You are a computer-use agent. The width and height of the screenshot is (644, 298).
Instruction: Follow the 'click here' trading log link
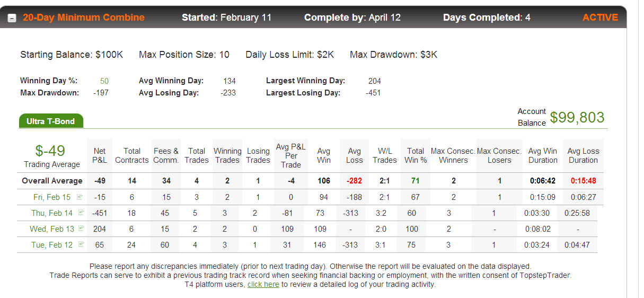click(x=263, y=284)
